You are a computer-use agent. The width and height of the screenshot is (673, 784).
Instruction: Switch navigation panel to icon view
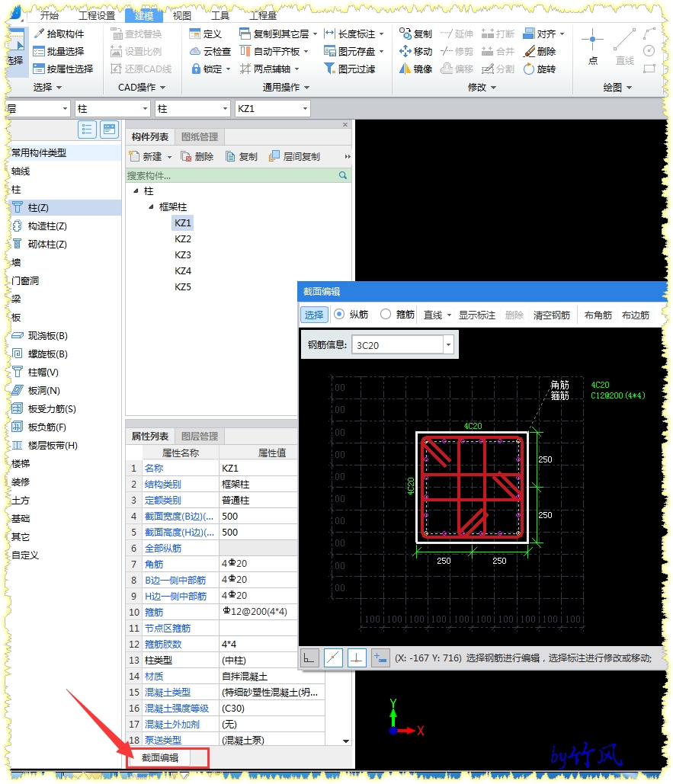click(110, 130)
